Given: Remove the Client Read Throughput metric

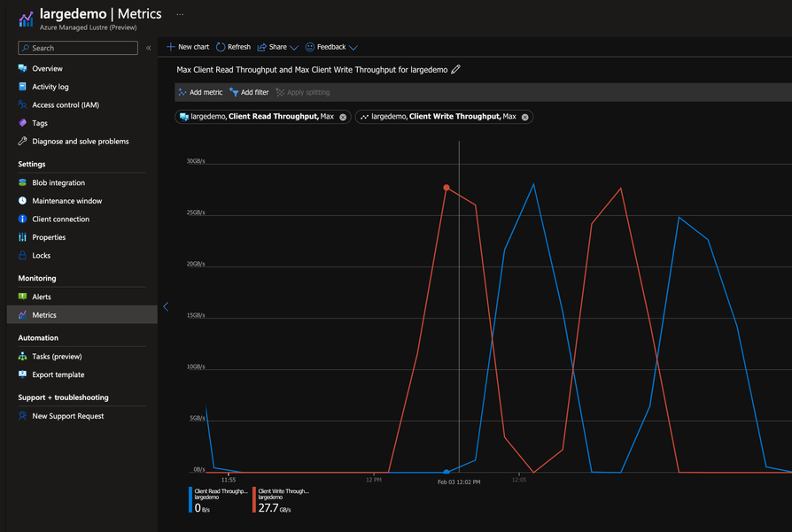Looking at the screenshot, I should (343, 117).
